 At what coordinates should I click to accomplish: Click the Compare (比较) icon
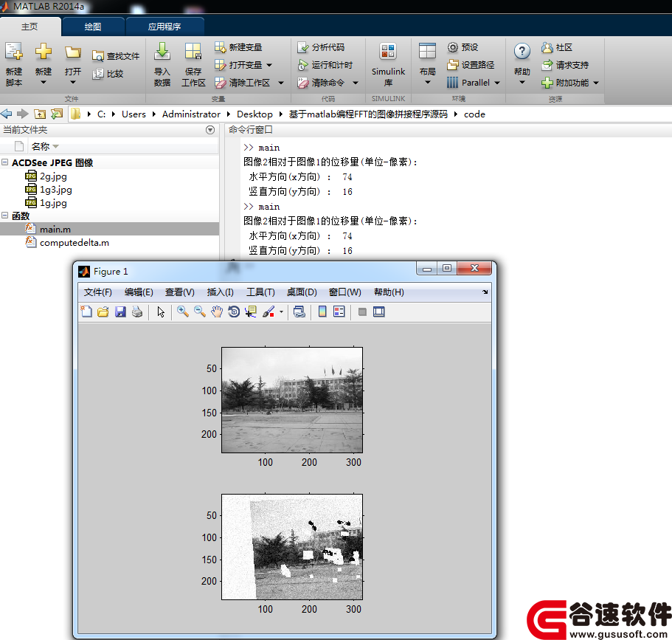(x=97, y=74)
